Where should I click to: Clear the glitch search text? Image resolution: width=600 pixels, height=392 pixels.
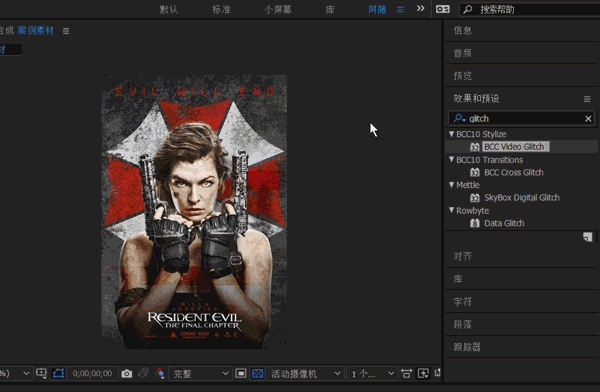[x=588, y=119]
